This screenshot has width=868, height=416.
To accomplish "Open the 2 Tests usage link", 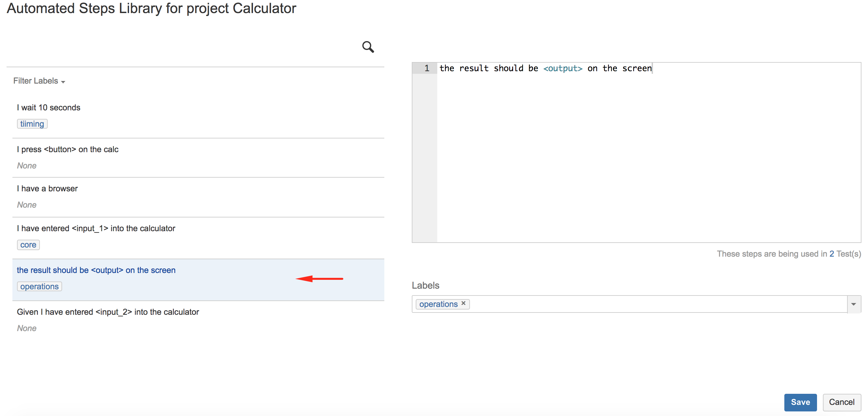I will 832,254.
